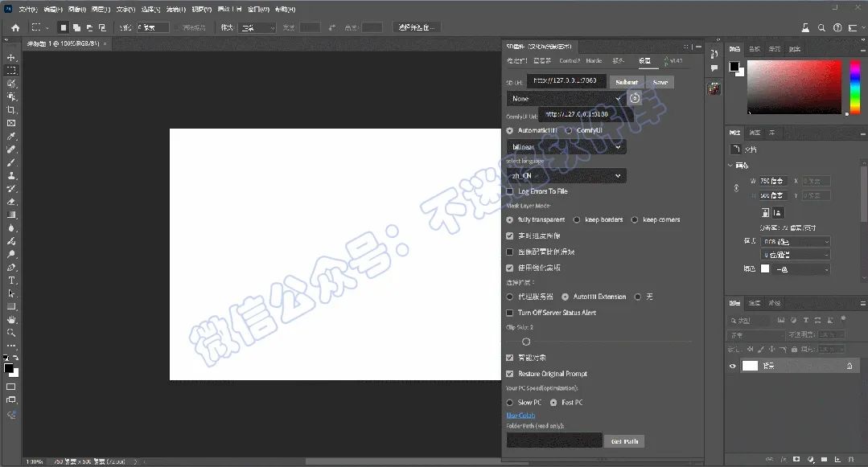This screenshot has height=467, width=868.
Task: Select the Zoom tool
Action: click(11, 333)
